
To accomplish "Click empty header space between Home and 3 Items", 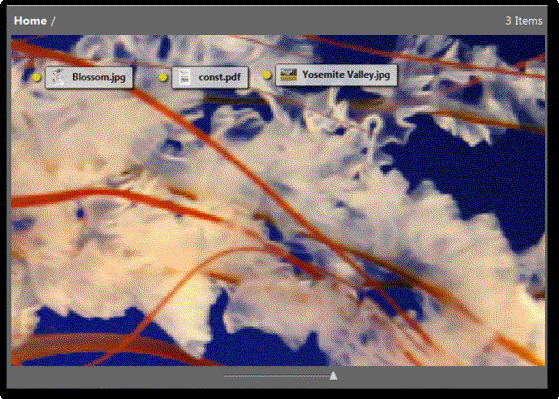I will click(278, 21).
